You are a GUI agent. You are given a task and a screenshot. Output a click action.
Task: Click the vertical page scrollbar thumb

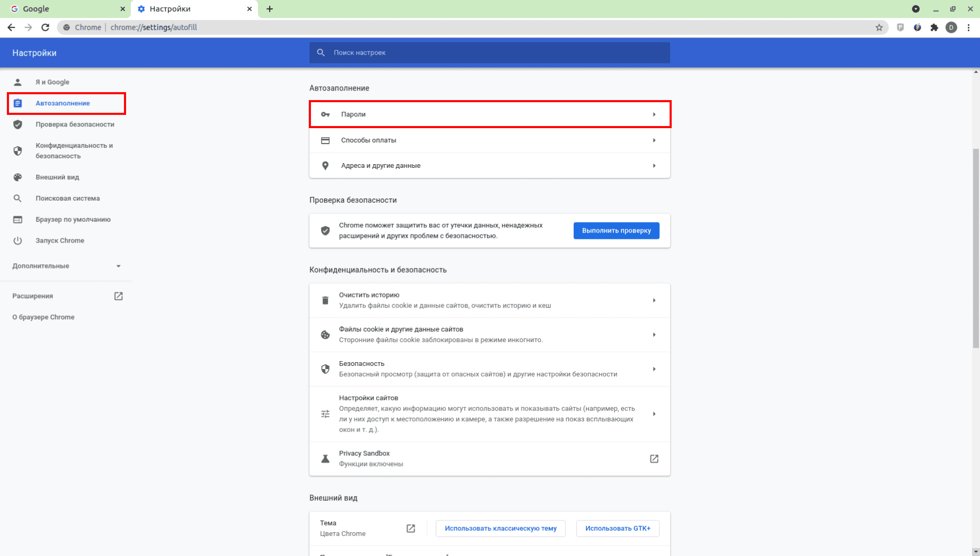coord(976,249)
